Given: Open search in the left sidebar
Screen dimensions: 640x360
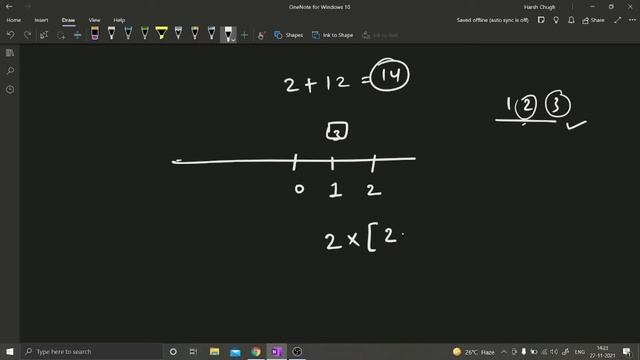Looking at the screenshot, I should (10, 71).
